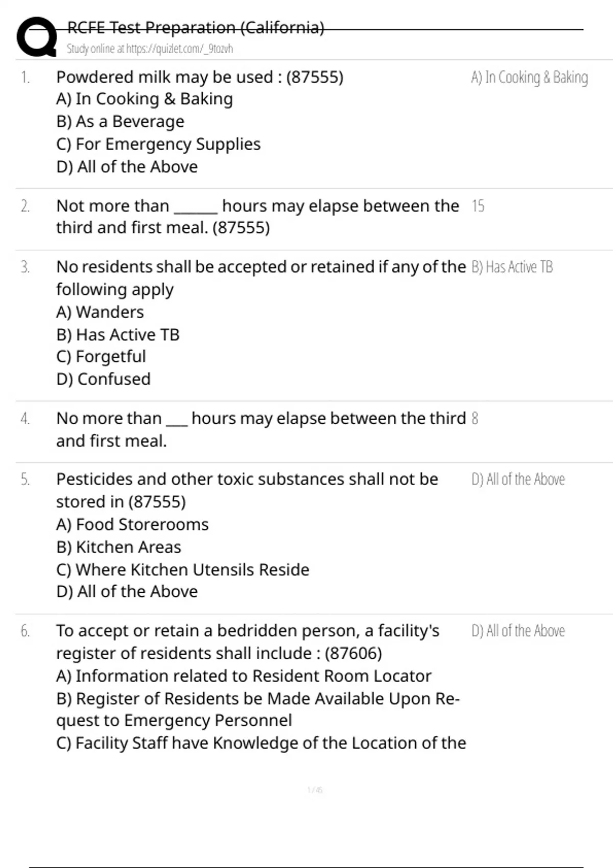Viewport: 613px width, 868px height.
Task: Click the Quizlet Q logo
Action: pyautogui.click(x=37, y=37)
